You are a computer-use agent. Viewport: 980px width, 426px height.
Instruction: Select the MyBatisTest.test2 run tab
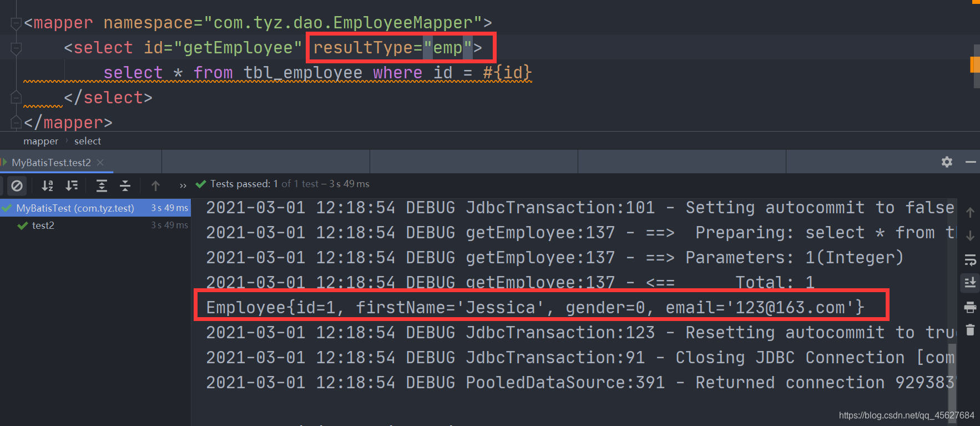[x=51, y=162]
